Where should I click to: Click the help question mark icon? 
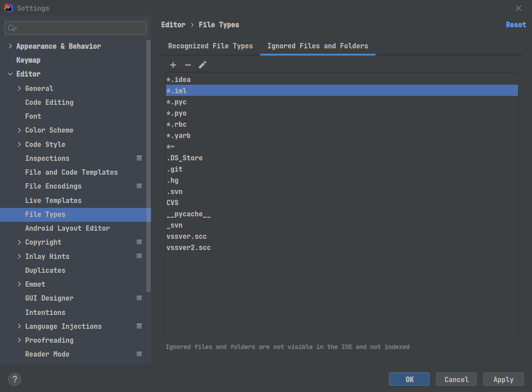[x=15, y=379]
